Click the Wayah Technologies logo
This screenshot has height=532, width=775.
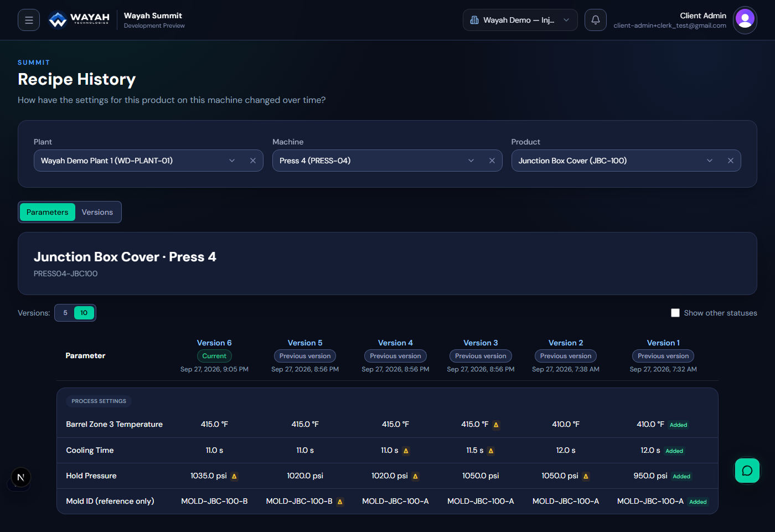coord(79,20)
